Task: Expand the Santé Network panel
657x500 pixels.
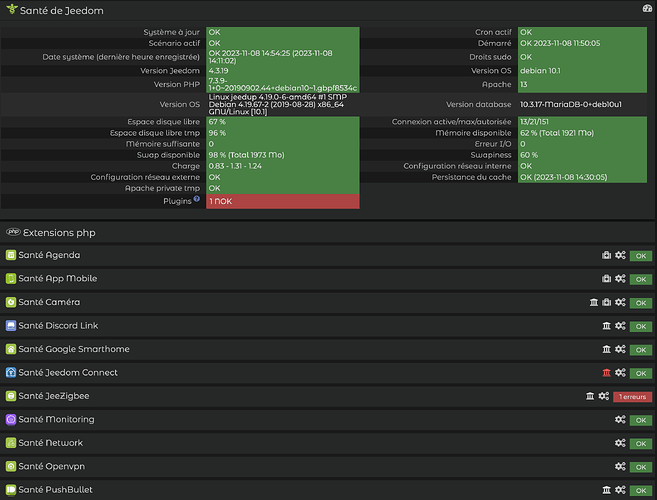Action: [51, 443]
